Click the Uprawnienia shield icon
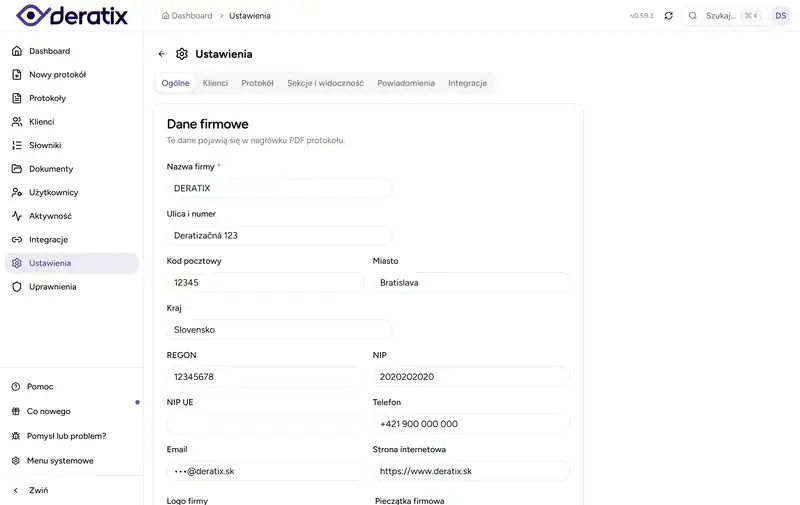The image size is (800, 505). pos(17,287)
